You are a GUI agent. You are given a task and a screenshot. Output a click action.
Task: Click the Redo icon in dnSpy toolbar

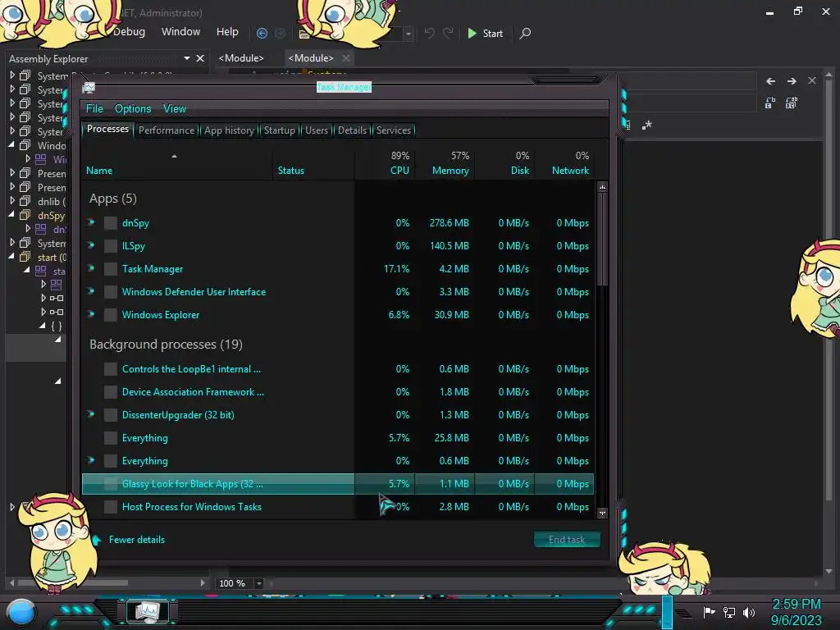pos(448,33)
